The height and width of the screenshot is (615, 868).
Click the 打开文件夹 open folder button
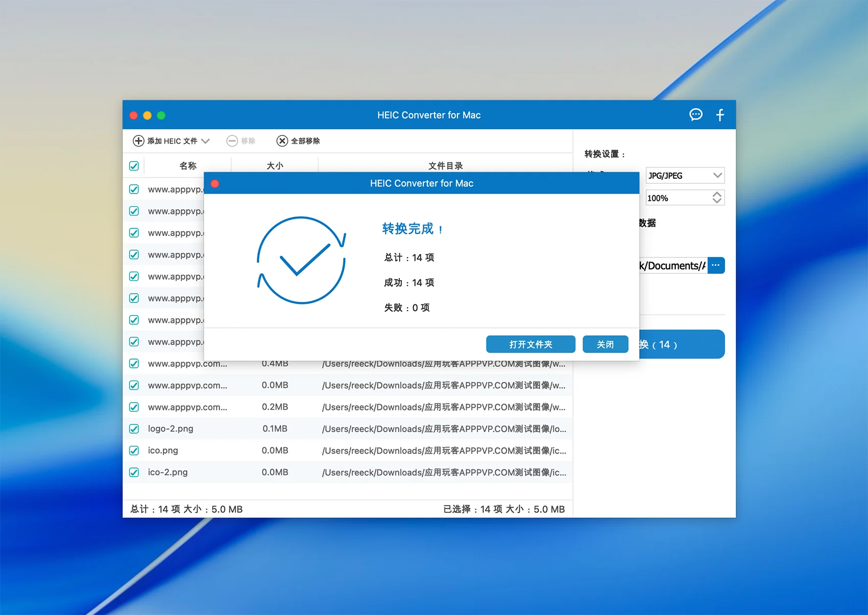pyautogui.click(x=531, y=344)
